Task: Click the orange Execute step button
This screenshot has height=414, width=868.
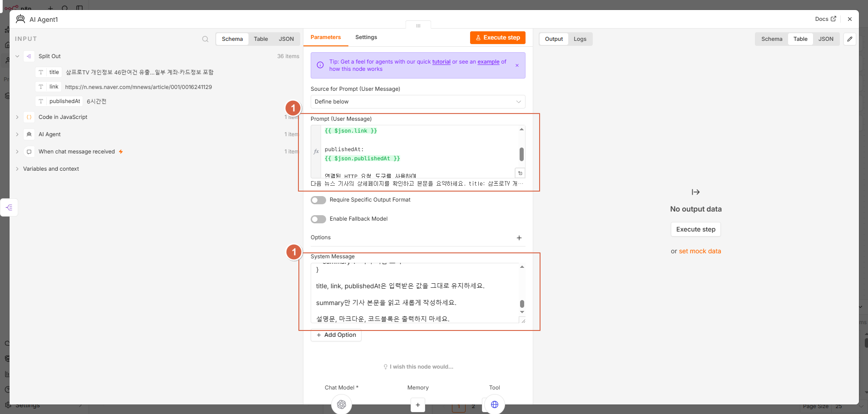Action: (498, 38)
